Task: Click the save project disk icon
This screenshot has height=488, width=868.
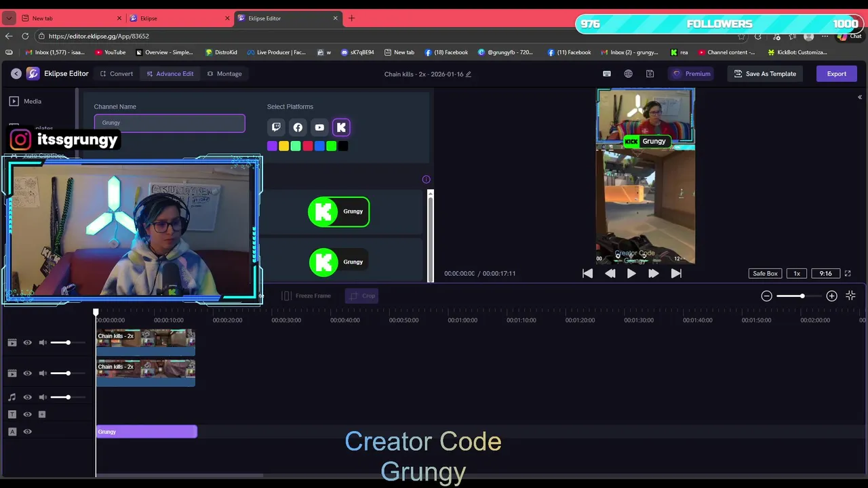Action: pyautogui.click(x=650, y=73)
